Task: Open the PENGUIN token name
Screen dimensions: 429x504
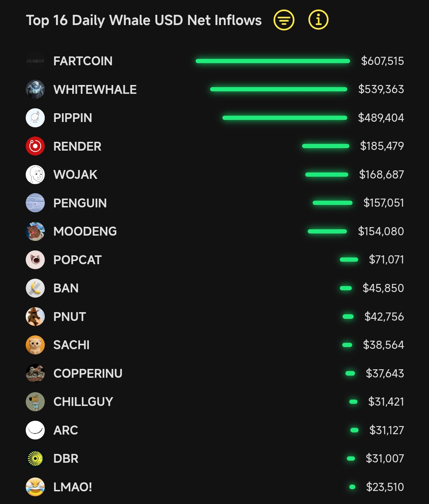Action: click(x=80, y=203)
